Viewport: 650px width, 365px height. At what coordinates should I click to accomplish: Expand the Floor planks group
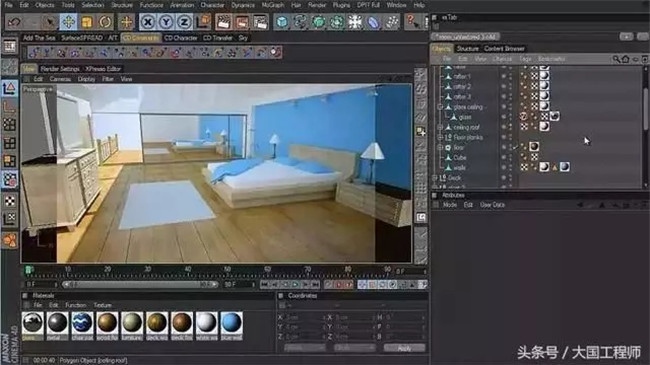(440, 137)
